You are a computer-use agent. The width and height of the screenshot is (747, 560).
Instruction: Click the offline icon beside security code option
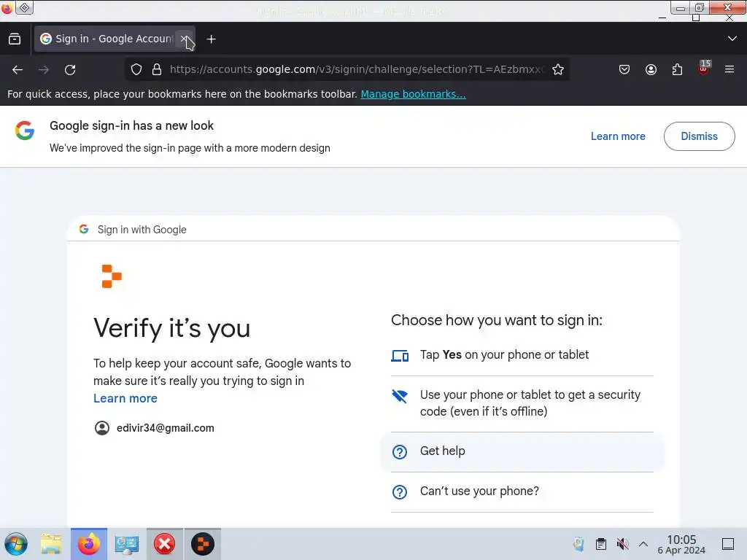tap(400, 396)
